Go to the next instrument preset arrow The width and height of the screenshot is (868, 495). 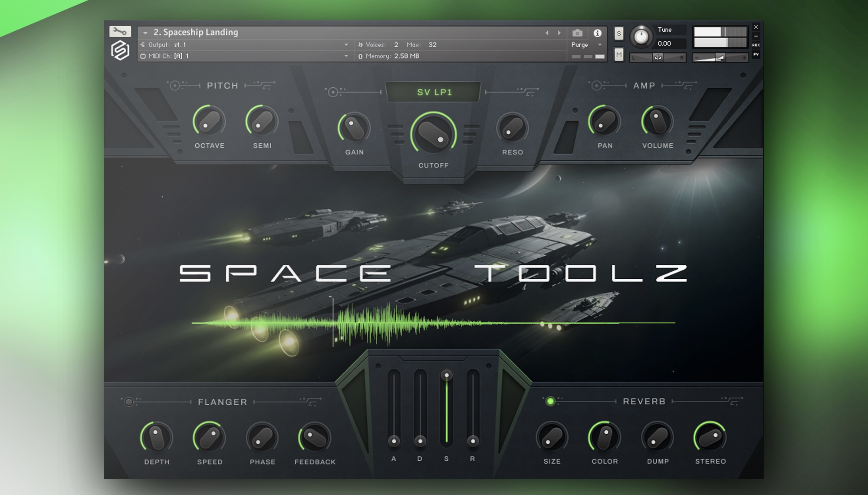(559, 33)
